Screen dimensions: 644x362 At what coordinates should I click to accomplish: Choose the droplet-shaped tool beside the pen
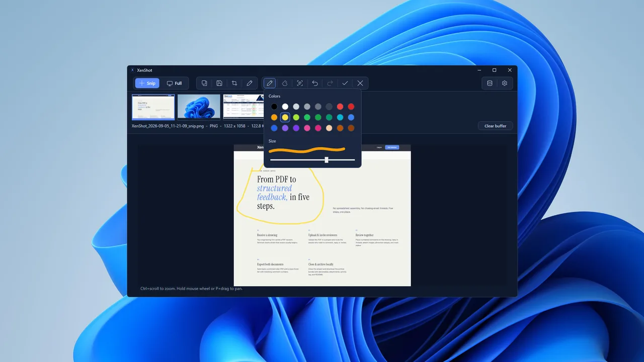pyautogui.click(x=285, y=83)
